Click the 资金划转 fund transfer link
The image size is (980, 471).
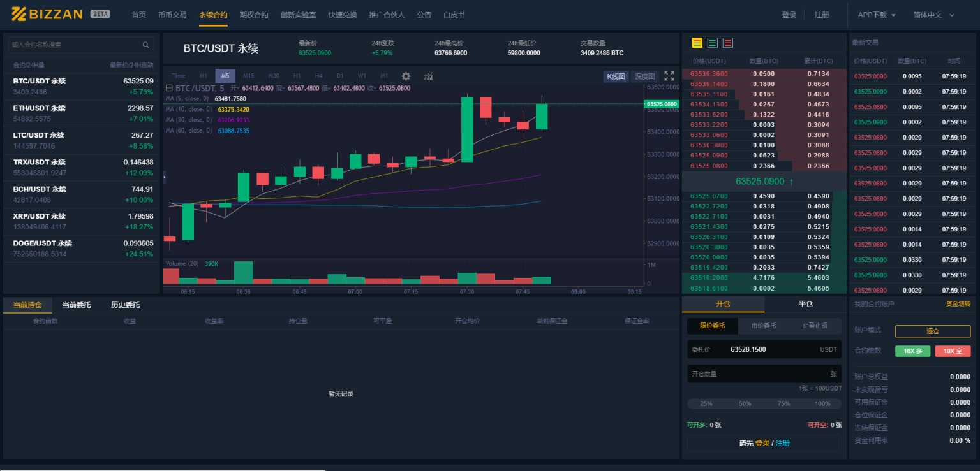pyautogui.click(x=958, y=304)
